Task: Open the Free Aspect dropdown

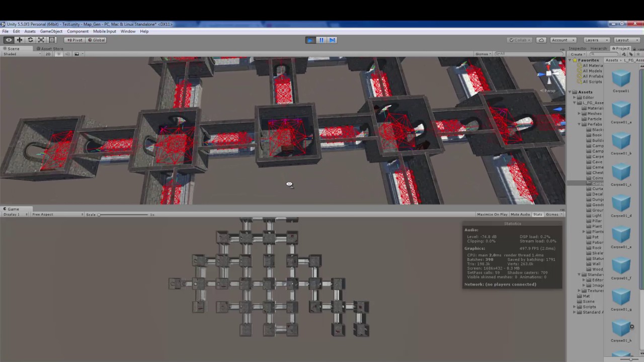Action: (x=57, y=215)
